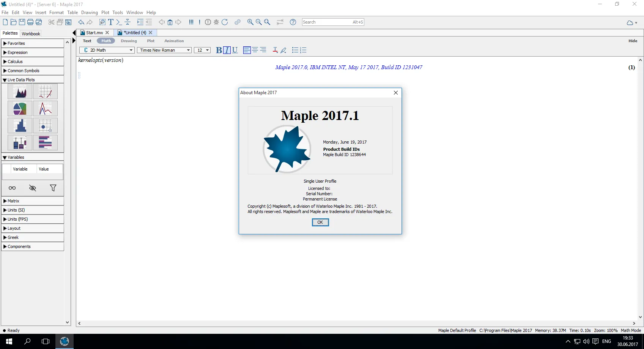Pick a font color with the underlined T

tap(275, 50)
